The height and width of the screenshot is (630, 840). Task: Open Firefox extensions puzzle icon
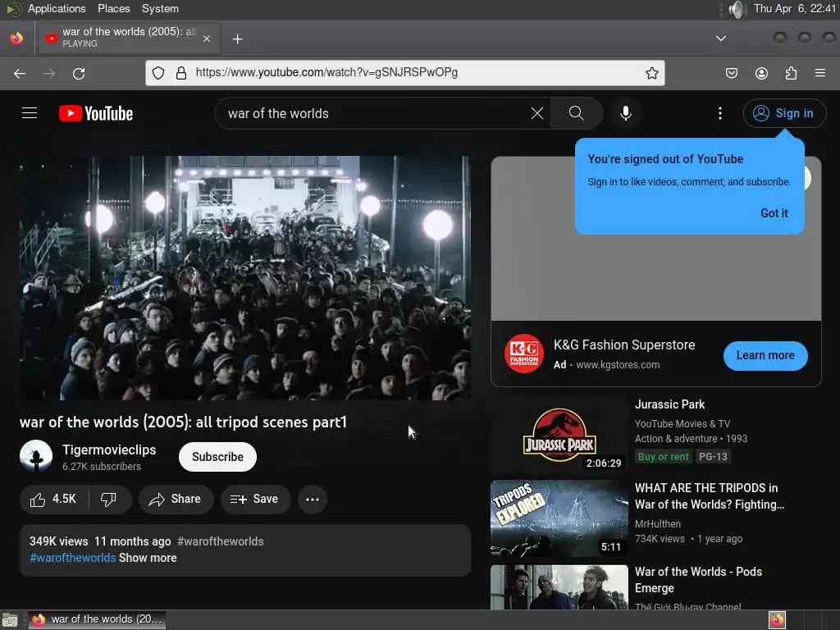[x=791, y=73]
